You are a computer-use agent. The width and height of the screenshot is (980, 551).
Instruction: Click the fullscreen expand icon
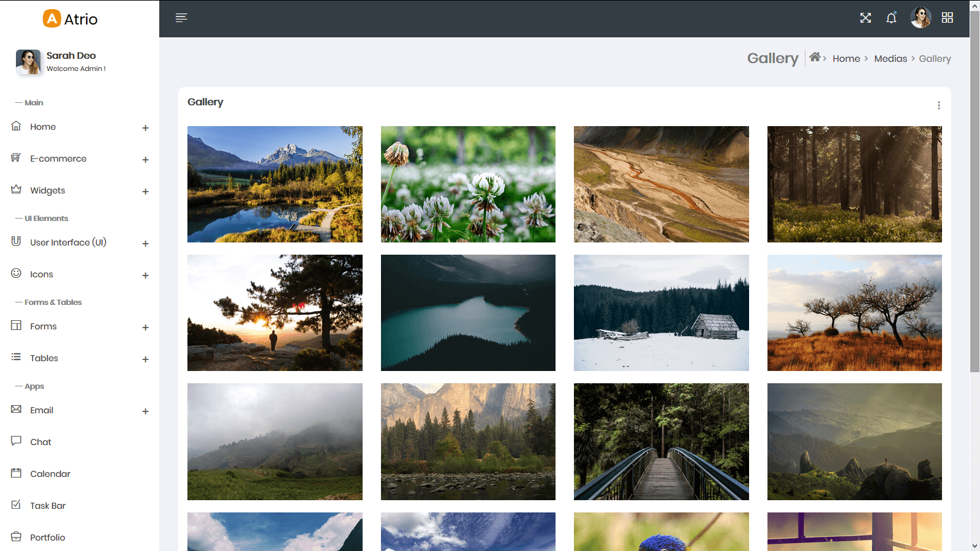(x=865, y=18)
